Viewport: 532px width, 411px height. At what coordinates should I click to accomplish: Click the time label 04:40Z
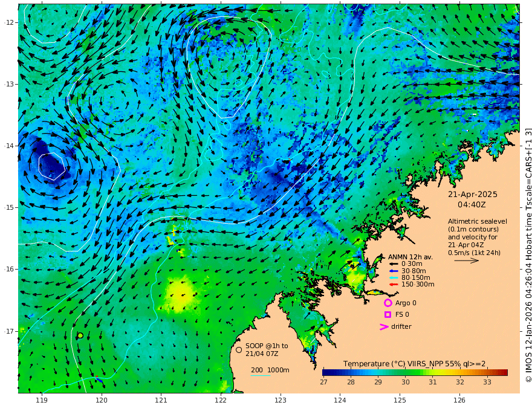click(x=472, y=205)
